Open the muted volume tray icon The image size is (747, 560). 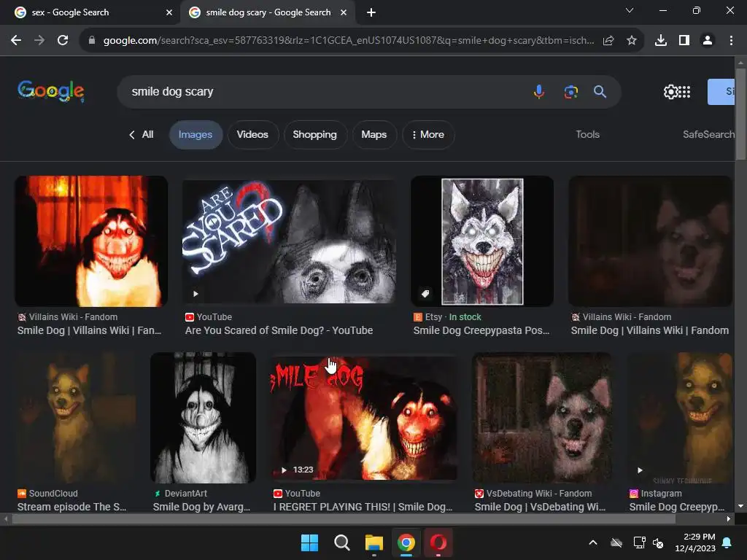pos(658,542)
